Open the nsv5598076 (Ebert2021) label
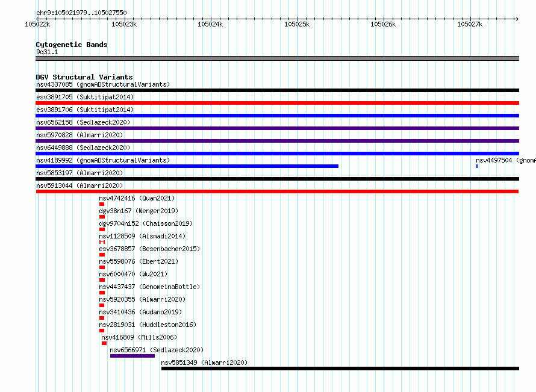Viewport: 536px width, 392px height. pyautogui.click(x=139, y=261)
